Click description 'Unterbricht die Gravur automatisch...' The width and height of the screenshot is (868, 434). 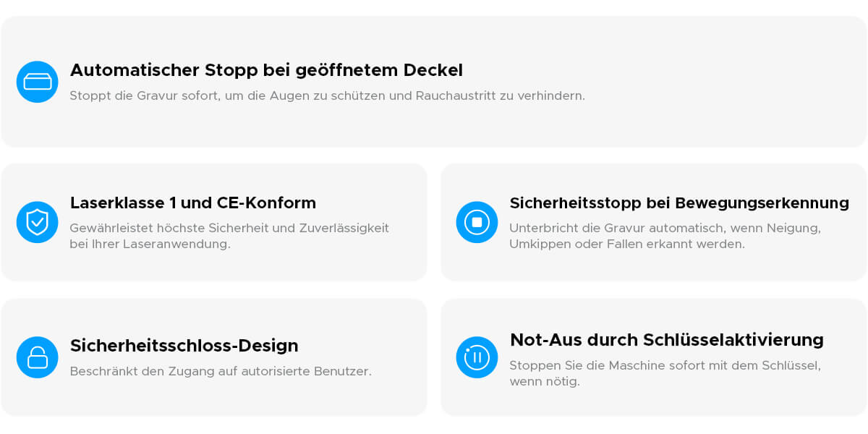coord(665,228)
